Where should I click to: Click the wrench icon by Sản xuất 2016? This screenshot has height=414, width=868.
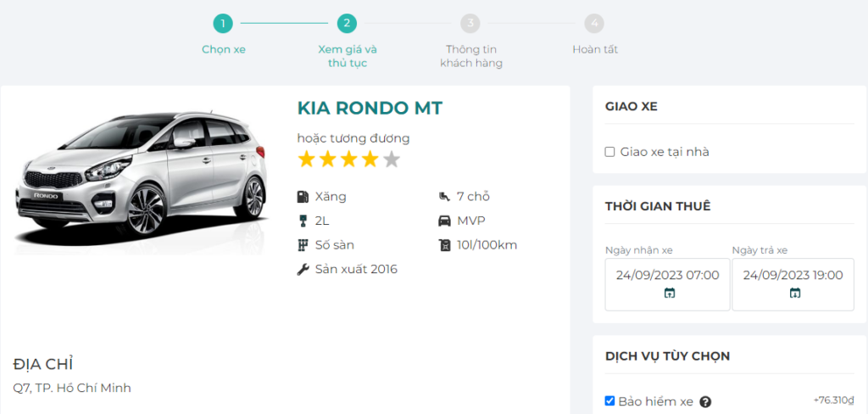point(303,270)
